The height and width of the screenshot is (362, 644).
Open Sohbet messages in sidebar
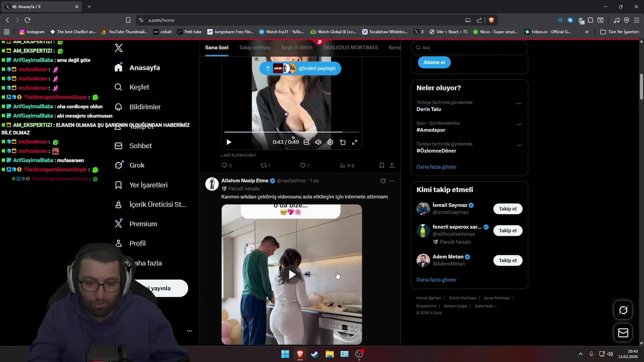click(133, 146)
